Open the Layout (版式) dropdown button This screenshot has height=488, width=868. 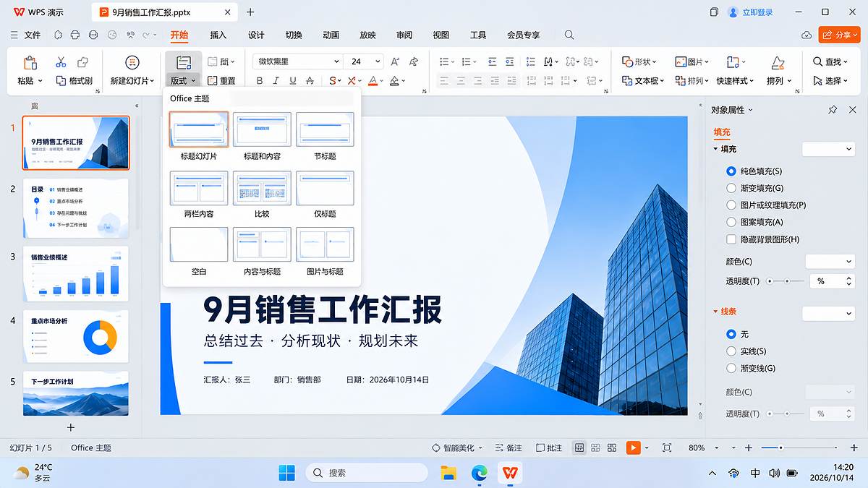(x=183, y=81)
